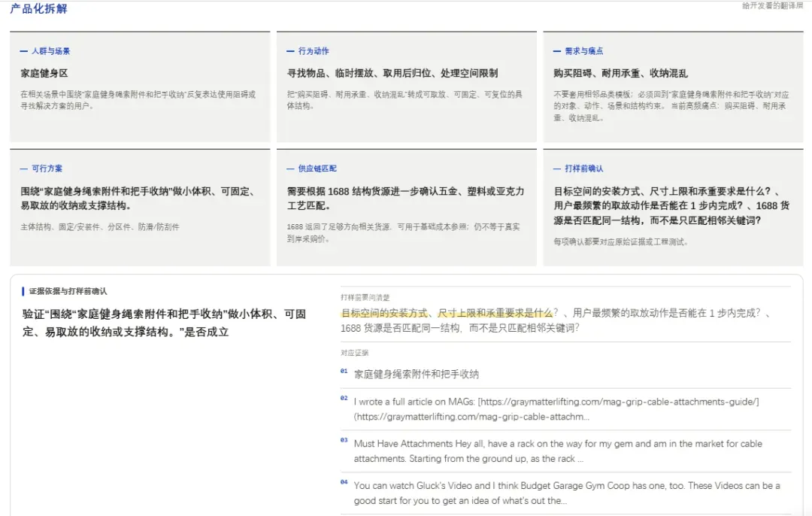Image resolution: width=812 pixels, height=516 pixels.
Task: Click 1688 返回了足够方向相关货源 description
Action: [404, 232]
